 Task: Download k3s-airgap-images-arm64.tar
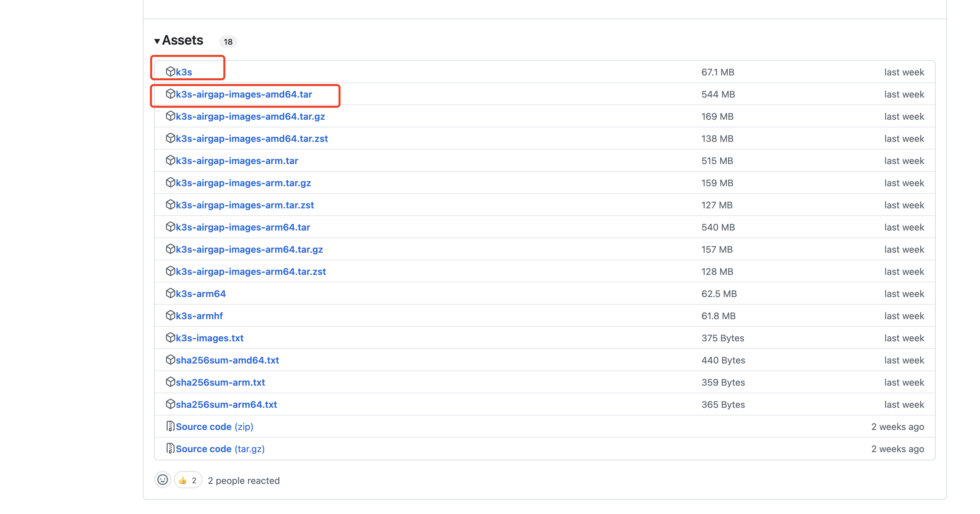click(x=243, y=227)
